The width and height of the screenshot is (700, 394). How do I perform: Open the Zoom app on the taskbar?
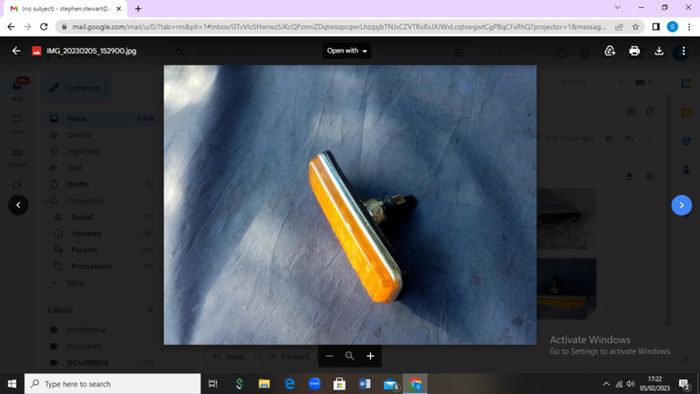pos(314,384)
